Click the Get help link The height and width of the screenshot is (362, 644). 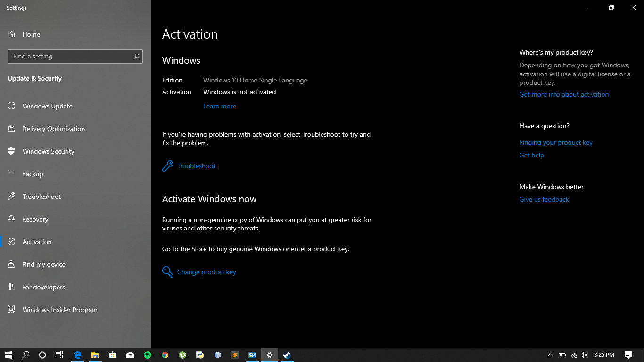coord(532,155)
